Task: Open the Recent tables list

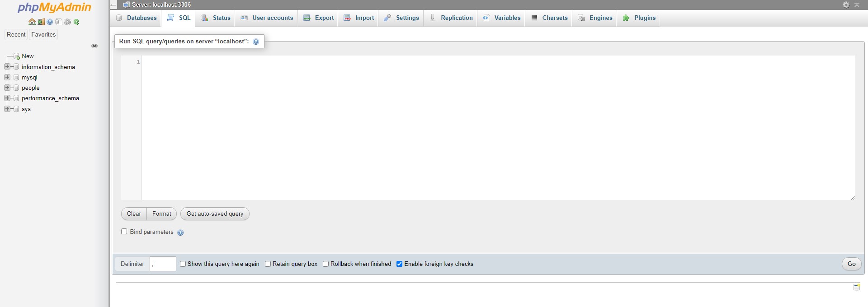Action: click(x=16, y=35)
